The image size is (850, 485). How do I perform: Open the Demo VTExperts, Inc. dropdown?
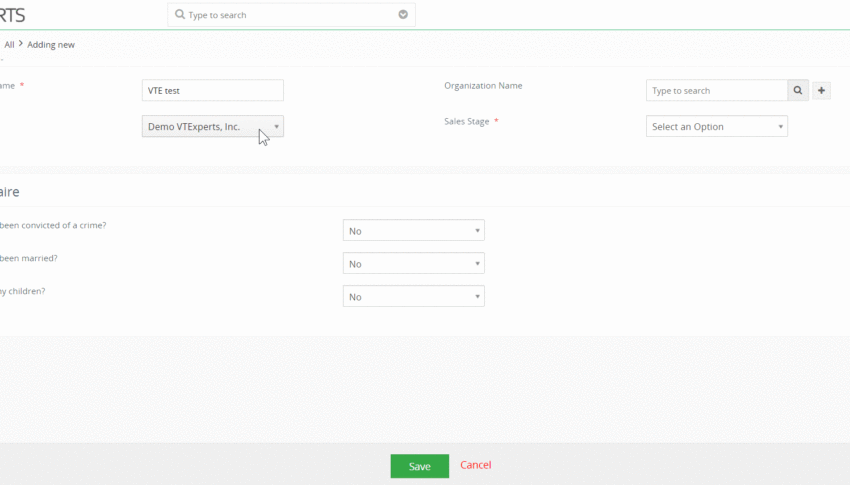(212, 126)
